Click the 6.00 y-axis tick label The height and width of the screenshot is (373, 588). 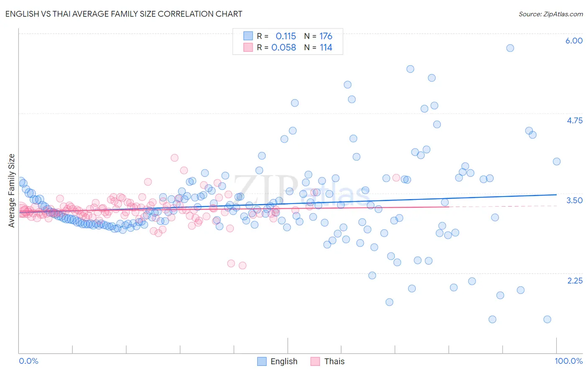click(574, 41)
